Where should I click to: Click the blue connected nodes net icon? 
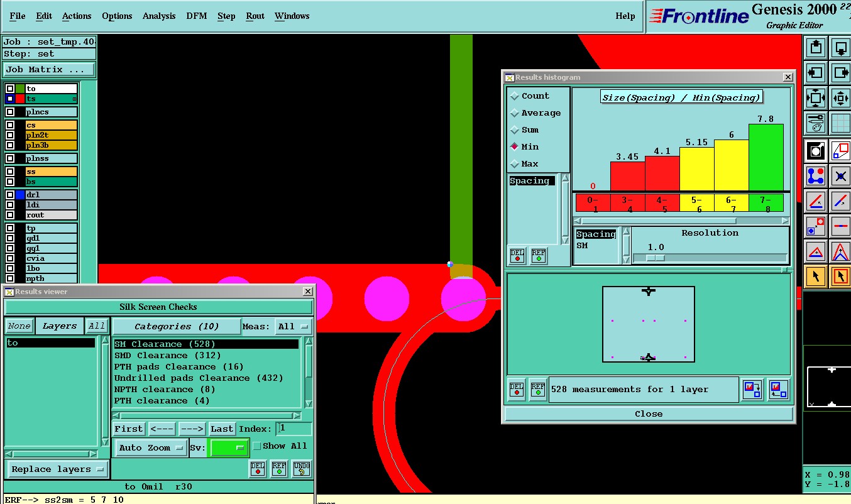coord(816,176)
